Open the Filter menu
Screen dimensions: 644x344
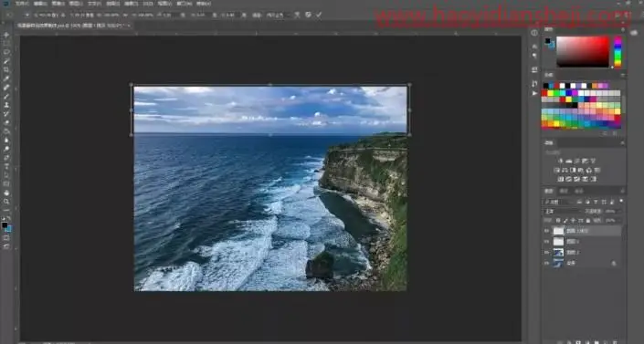[x=132, y=4]
